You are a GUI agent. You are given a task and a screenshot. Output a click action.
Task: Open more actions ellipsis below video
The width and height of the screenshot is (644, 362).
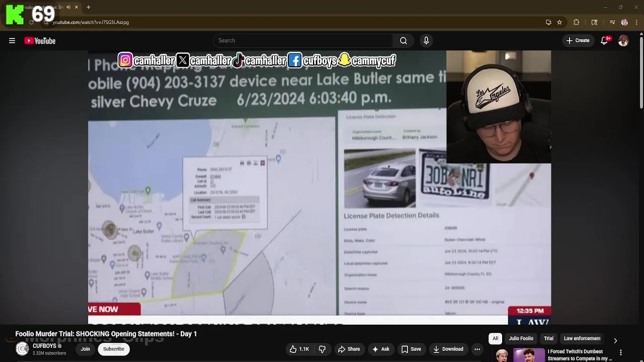477,349
